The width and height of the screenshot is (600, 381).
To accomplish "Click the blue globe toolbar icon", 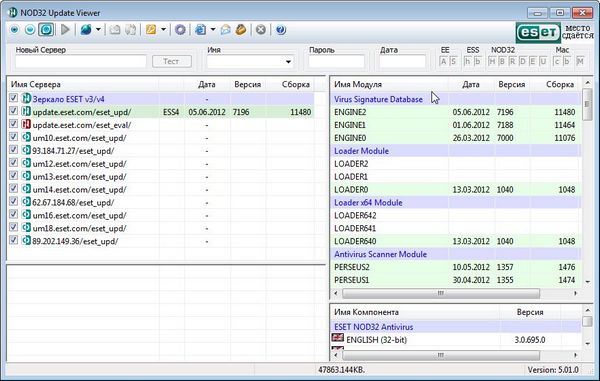I will [x=86, y=29].
